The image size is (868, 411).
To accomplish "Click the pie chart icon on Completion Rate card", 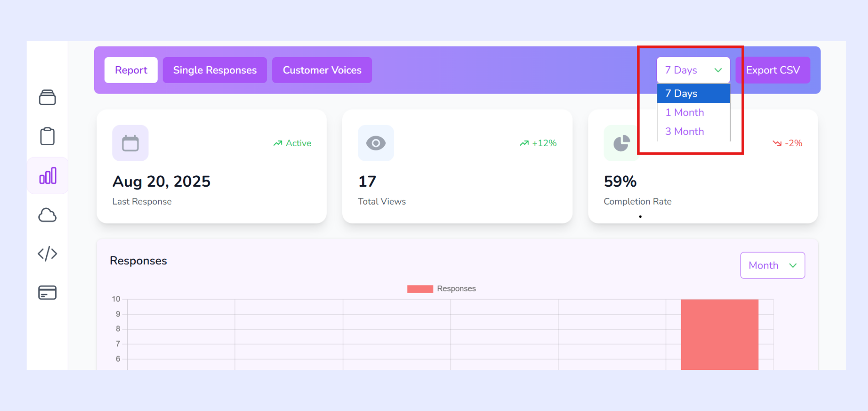I will coord(621,143).
